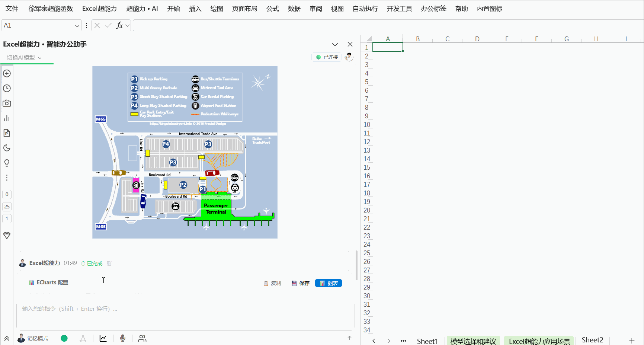Viewport: 644px width, 345px height.
Task: Toggle the green memory mode indicator
Action: (x=64, y=338)
